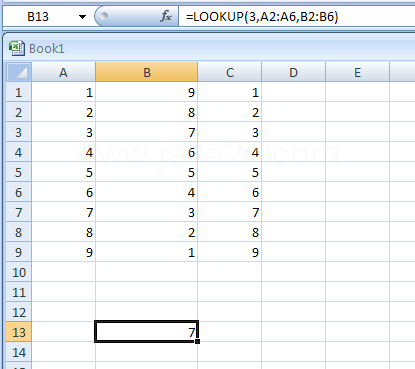
Task: Click the Book1 workbook title
Action: point(47,49)
